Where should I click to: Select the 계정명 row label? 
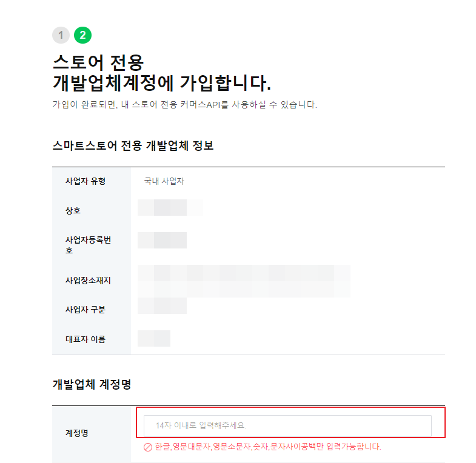77,433
